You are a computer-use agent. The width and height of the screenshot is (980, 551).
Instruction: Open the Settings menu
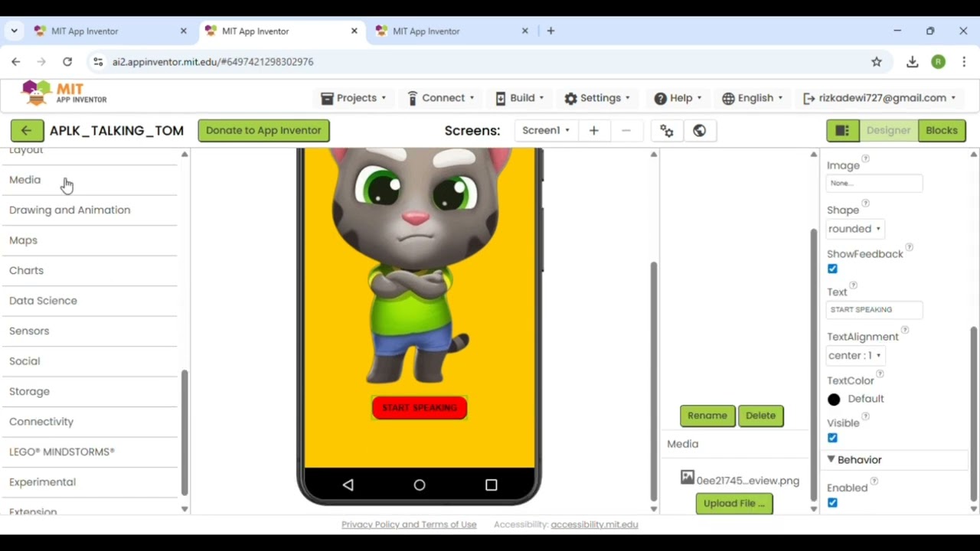click(x=597, y=98)
